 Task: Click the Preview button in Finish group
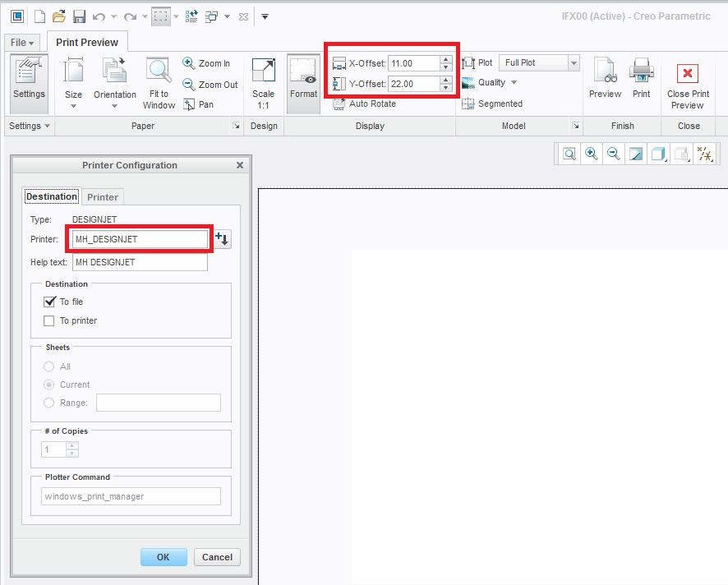(605, 78)
